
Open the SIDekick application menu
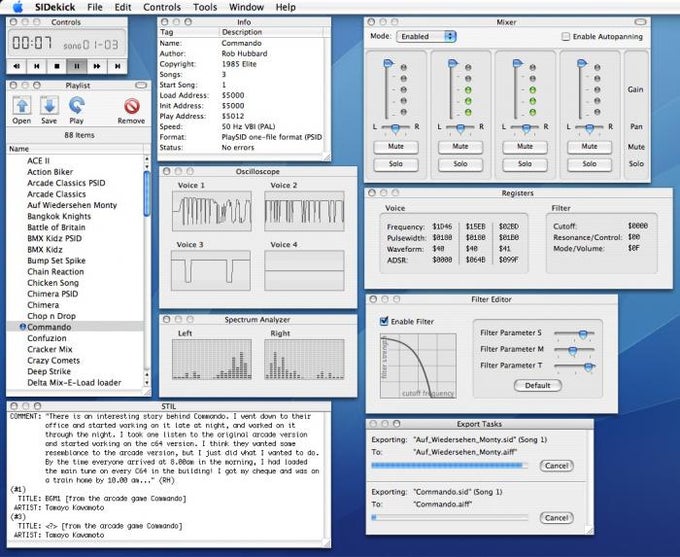tap(55, 7)
